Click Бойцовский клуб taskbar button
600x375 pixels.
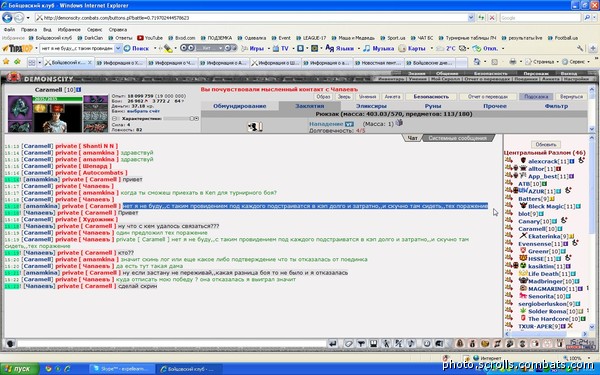point(189,369)
